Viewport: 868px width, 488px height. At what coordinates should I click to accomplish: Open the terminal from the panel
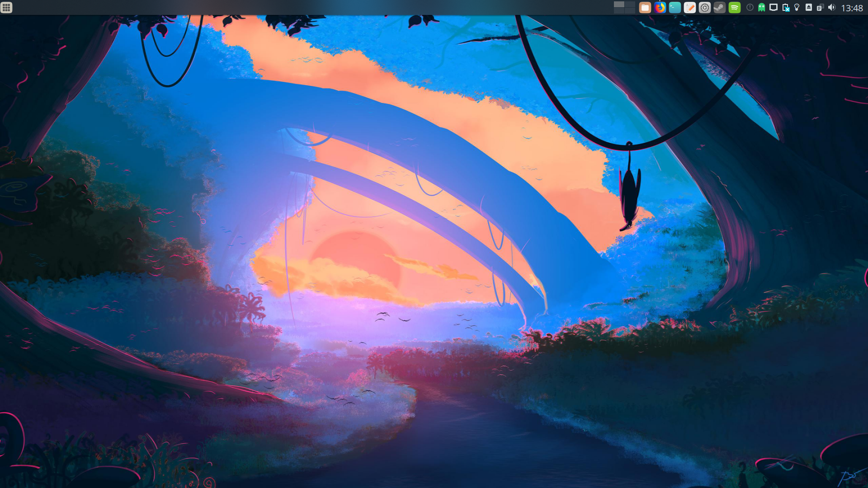pyautogui.click(x=675, y=8)
